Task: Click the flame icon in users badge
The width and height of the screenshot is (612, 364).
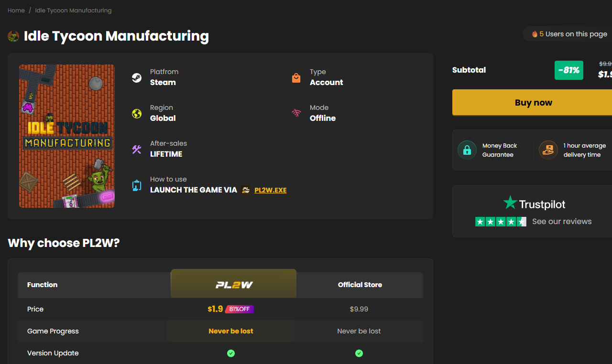Action: [x=535, y=34]
